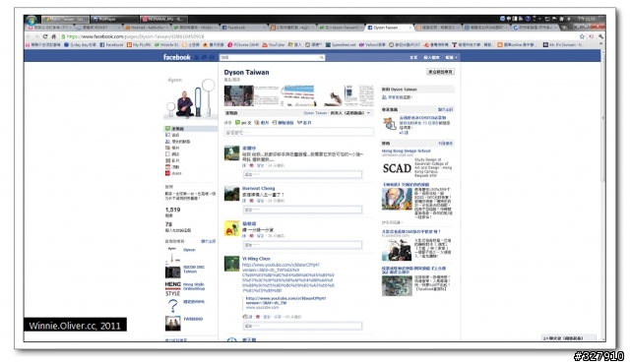The width and height of the screenshot is (630, 364).
Task: Click the browser forward arrow
Action: point(36,36)
